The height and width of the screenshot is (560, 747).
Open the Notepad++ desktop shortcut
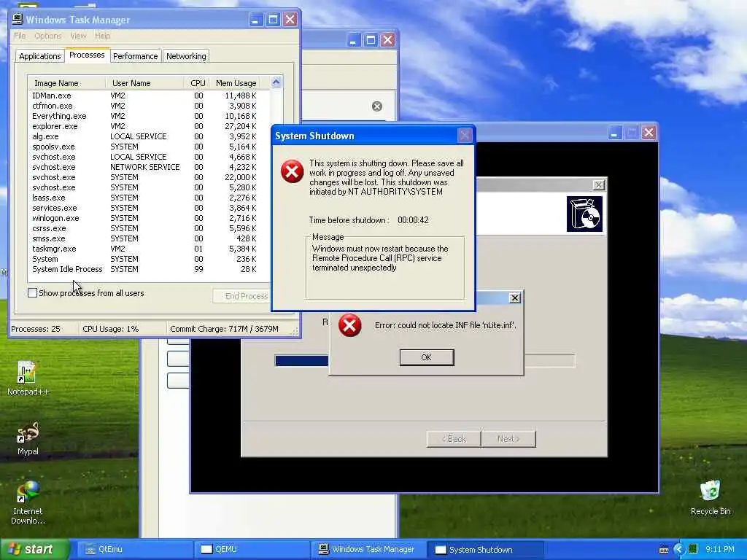(27, 378)
